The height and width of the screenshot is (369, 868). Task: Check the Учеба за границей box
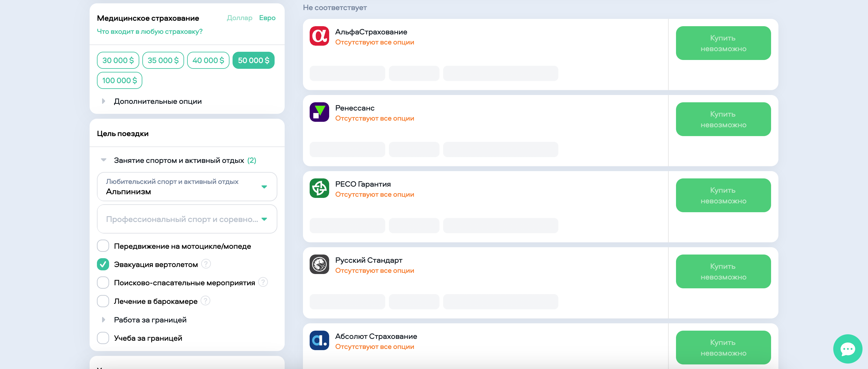click(103, 338)
